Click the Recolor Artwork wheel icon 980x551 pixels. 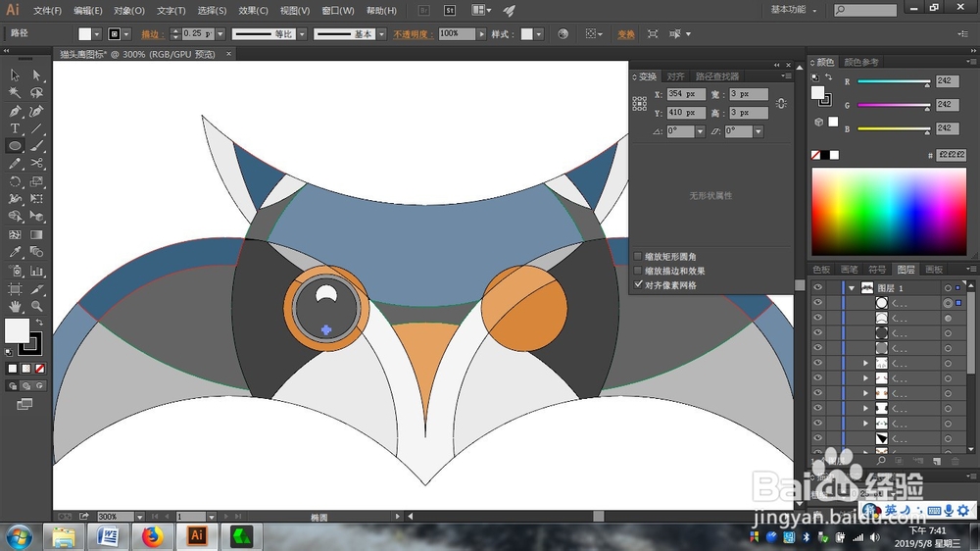tap(563, 33)
